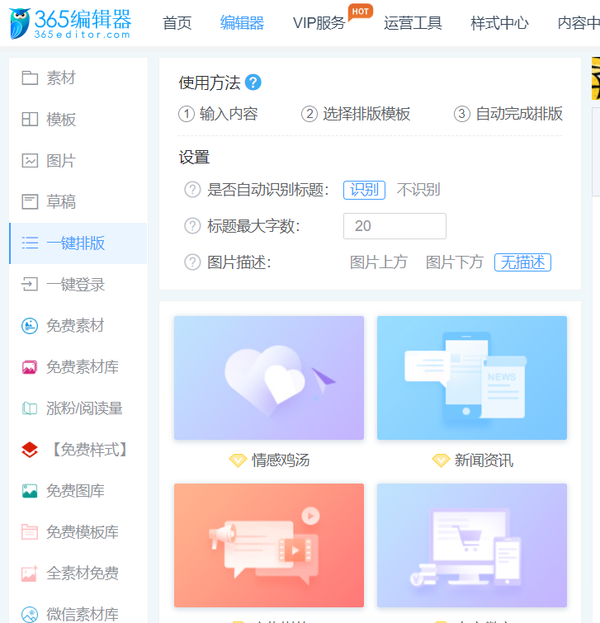Switch to the 编辑器 navigation tab

[242, 23]
